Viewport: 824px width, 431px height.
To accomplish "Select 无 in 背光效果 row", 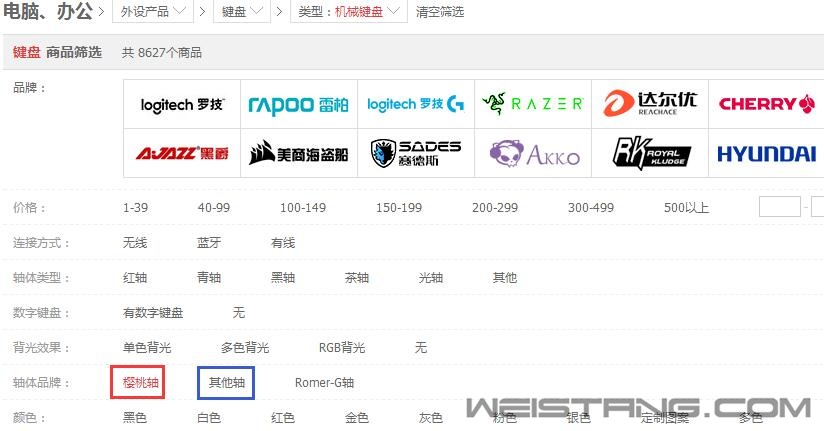I will pos(421,347).
